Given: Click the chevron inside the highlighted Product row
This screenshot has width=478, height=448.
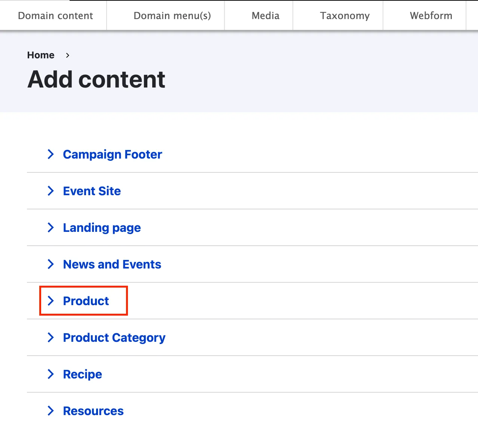Looking at the screenshot, I should pyautogui.click(x=51, y=301).
